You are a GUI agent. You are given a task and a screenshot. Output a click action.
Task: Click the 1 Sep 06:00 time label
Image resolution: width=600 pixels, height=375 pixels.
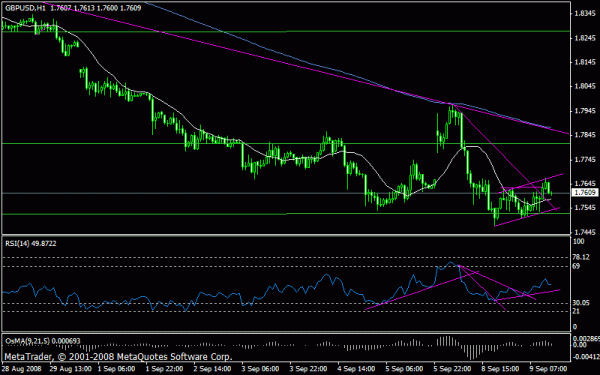(117, 369)
